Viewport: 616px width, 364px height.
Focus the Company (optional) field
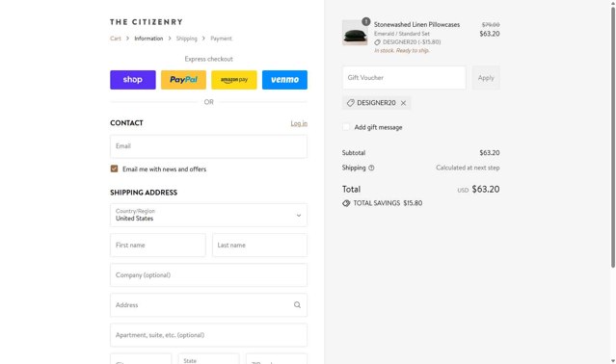click(x=208, y=275)
